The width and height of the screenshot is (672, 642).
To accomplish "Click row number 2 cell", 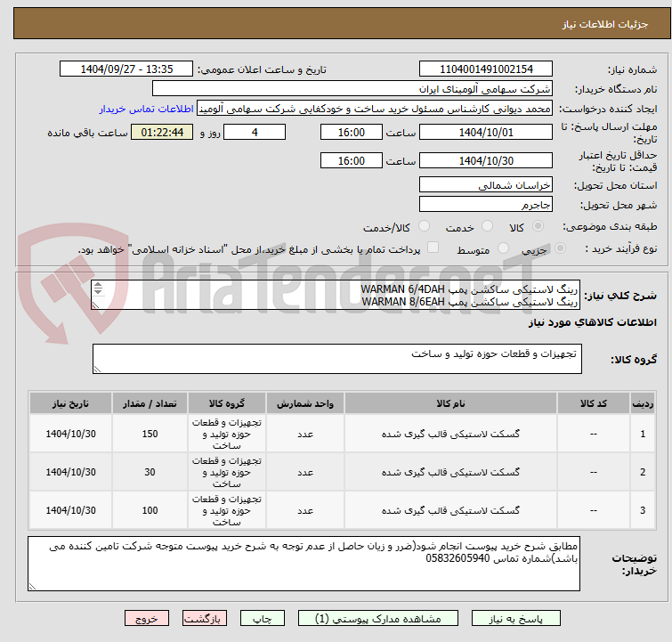I will click(643, 472).
